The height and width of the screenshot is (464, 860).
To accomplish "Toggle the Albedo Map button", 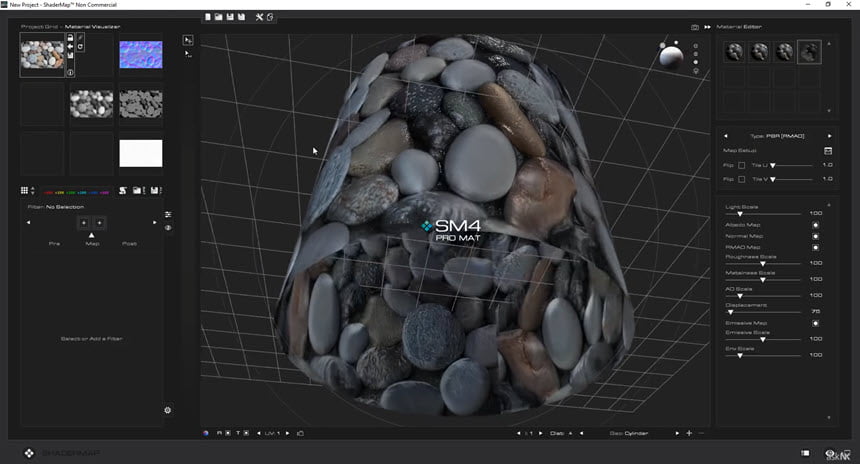I will (x=816, y=225).
